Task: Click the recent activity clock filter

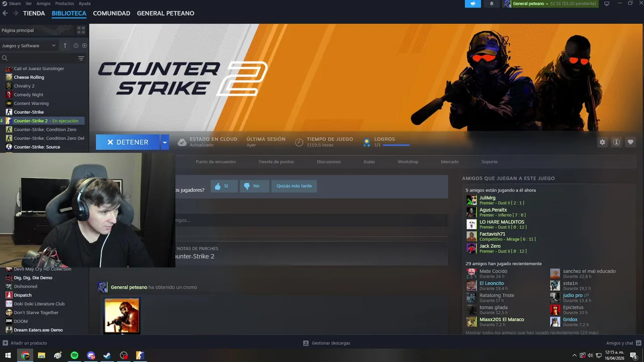Action: [76, 46]
